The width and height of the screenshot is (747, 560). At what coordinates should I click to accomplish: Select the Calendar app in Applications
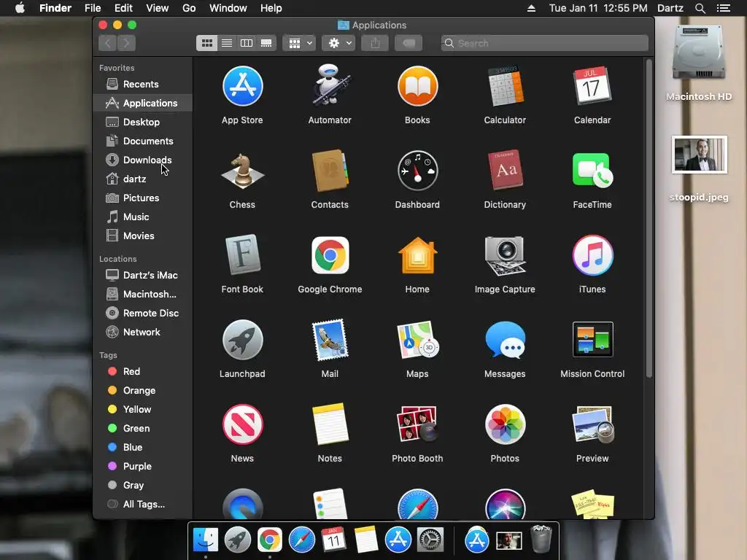592,86
